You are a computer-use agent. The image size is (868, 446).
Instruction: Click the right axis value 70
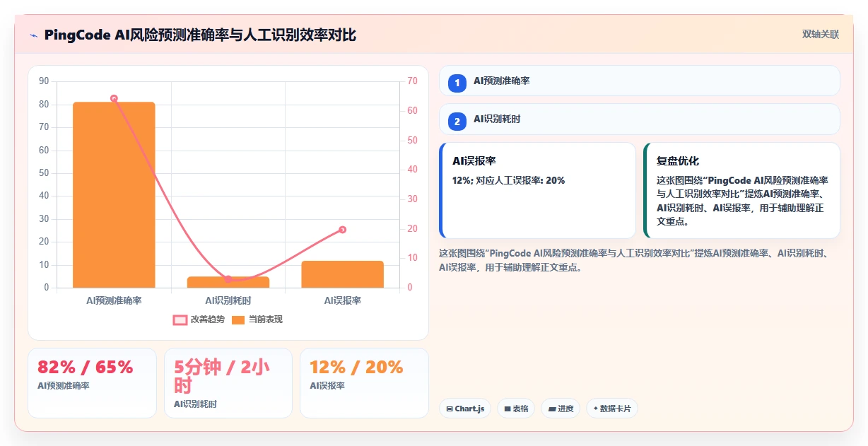[x=413, y=81]
